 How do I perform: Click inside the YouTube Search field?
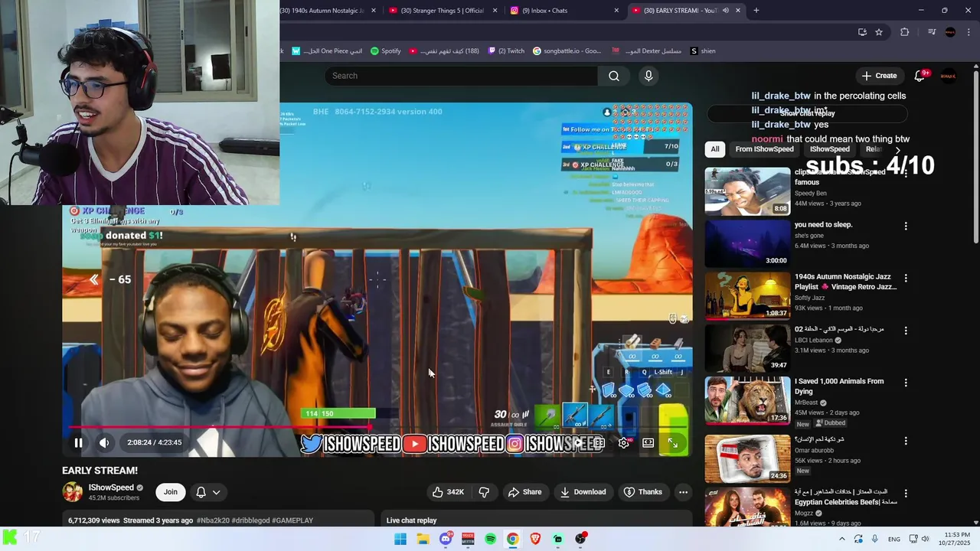(462, 76)
